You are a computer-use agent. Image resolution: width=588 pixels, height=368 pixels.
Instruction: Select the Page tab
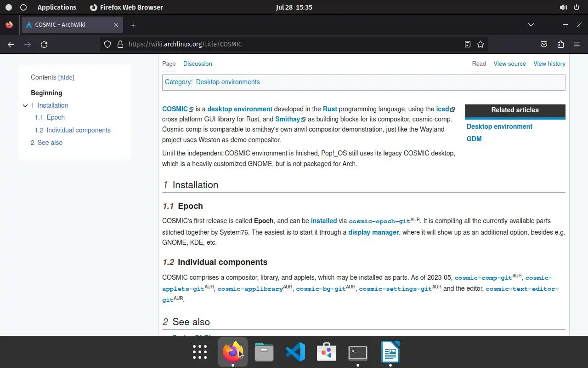pos(169,64)
